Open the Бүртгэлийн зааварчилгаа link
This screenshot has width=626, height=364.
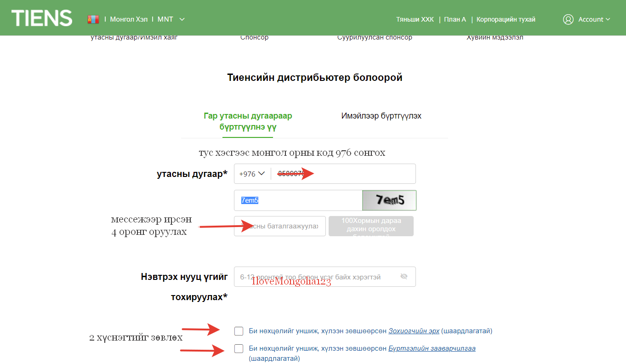(432, 348)
